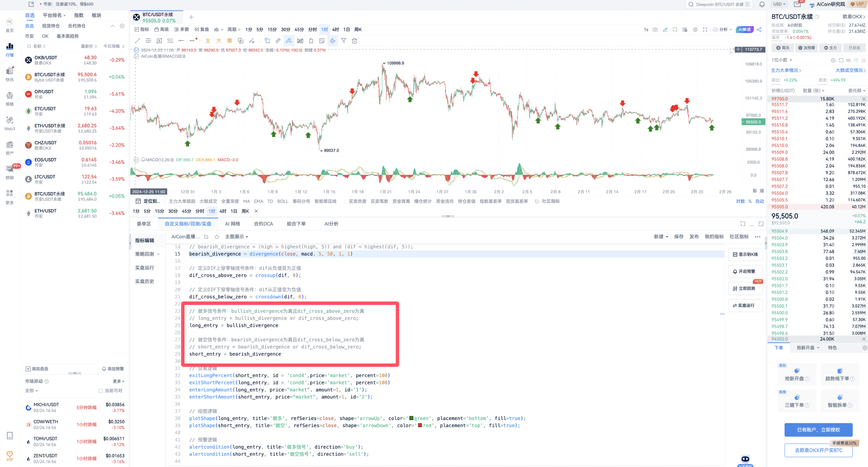Click the trash icon in the drawing toolbar
Image resolution: width=868 pixels, height=467 pixels.
[x=354, y=41]
